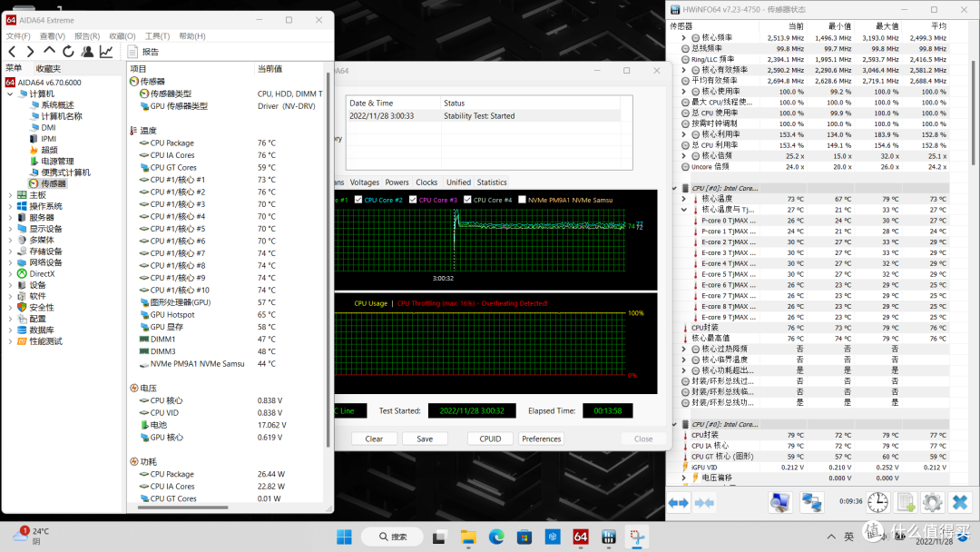Enable NVMe PM9A1 graph checkbox
The width and height of the screenshot is (980, 552).
point(522,200)
